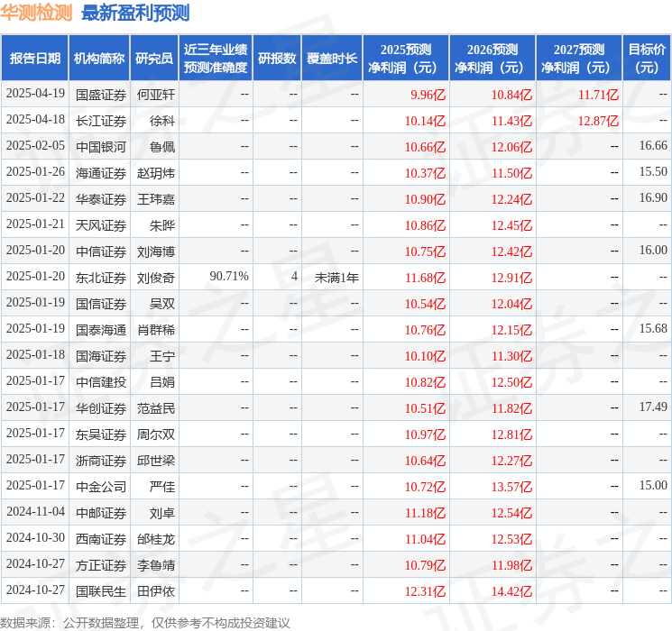Click the 数据来源 footer disclaimer text
The width and height of the screenshot is (672, 631).
tap(145, 622)
